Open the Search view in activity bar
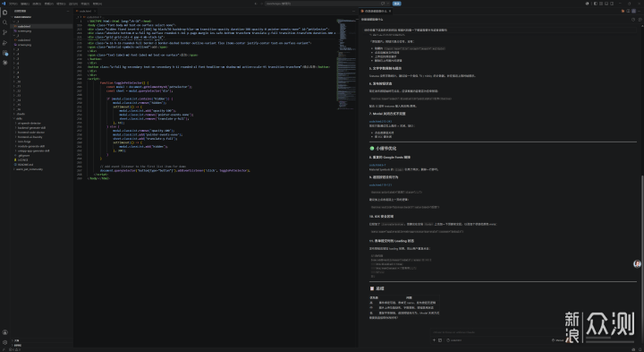The width and height of the screenshot is (644, 352). pyautogui.click(x=5, y=22)
